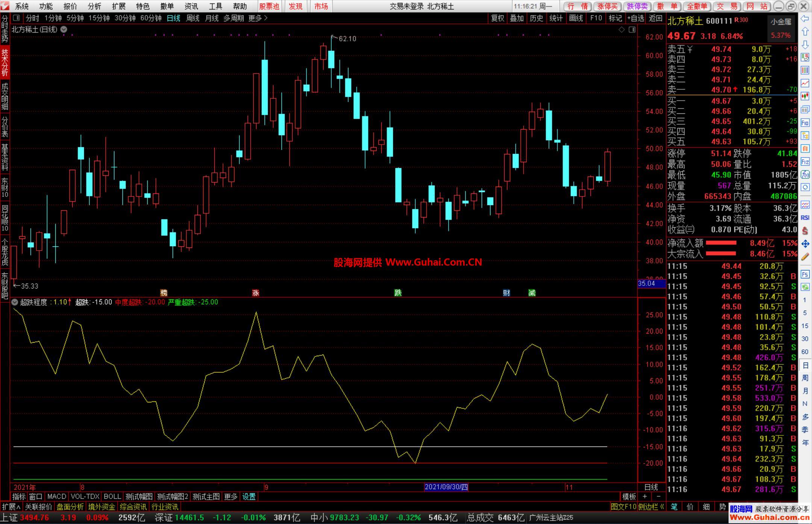The image size is (812, 524).
Task: Click the 复权 button
Action: (x=497, y=18)
